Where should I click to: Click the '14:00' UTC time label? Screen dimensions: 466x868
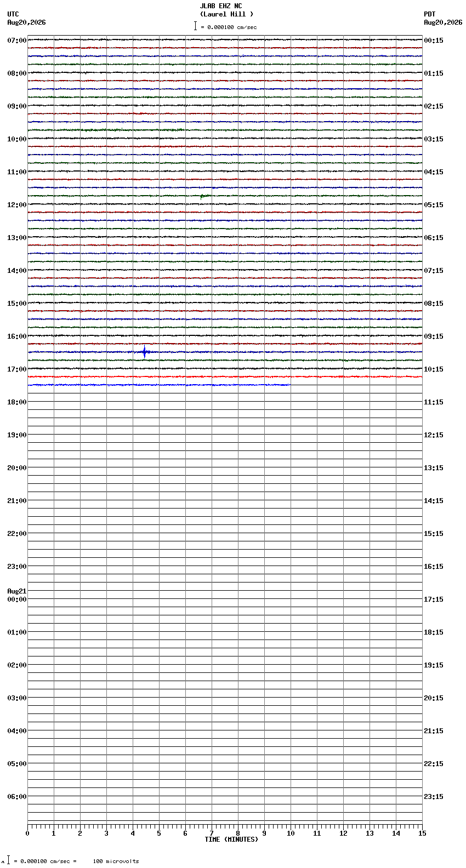tap(17, 271)
